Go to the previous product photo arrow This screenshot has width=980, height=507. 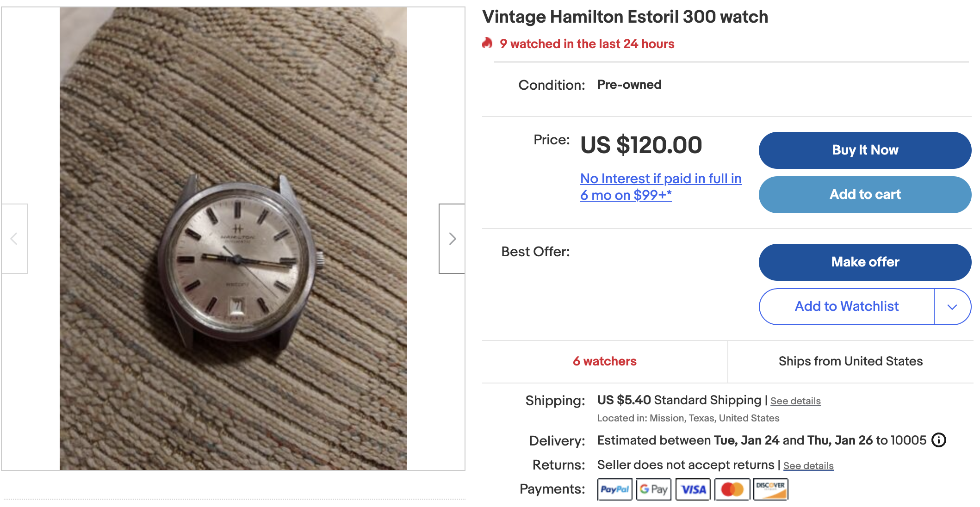pos(14,239)
